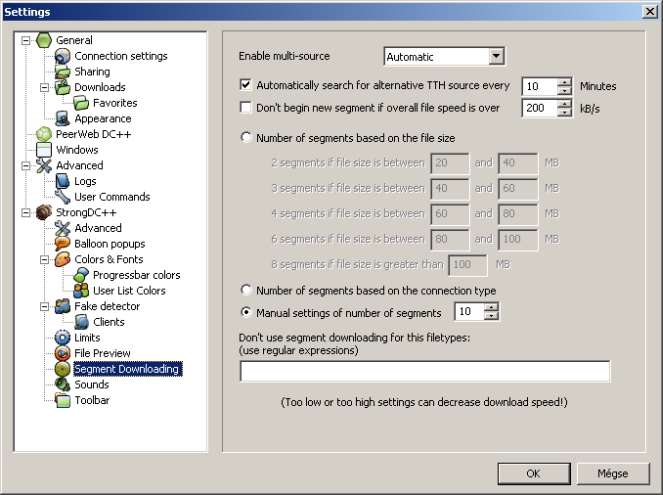Click the OK button
The image size is (663, 495).
coord(533,473)
